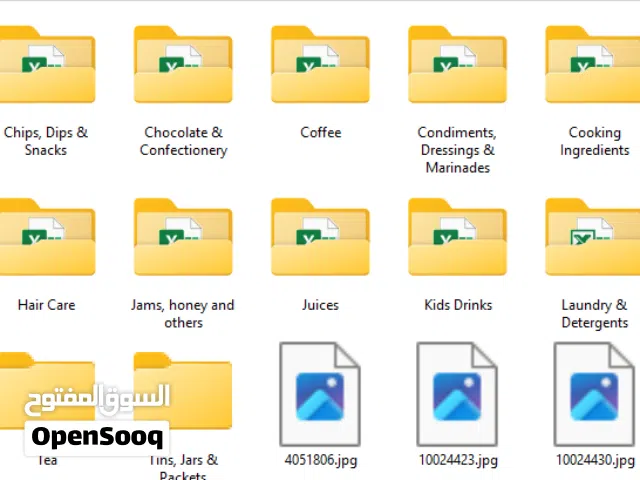The width and height of the screenshot is (640, 480).
Task: Select the Chocolate & Confectionery folder icon
Action: tap(183, 66)
